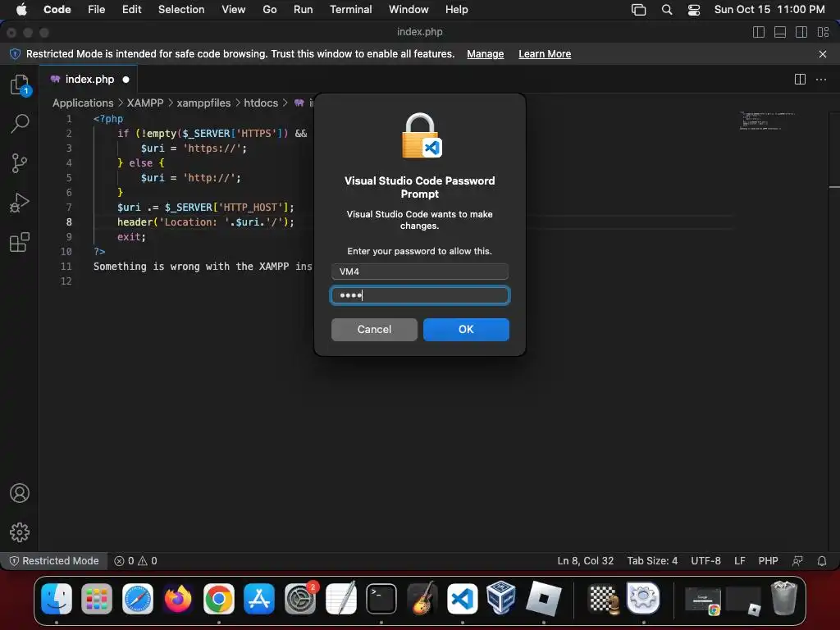840x630 pixels.
Task: Open the Extensions view
Action: coord(20,242)
